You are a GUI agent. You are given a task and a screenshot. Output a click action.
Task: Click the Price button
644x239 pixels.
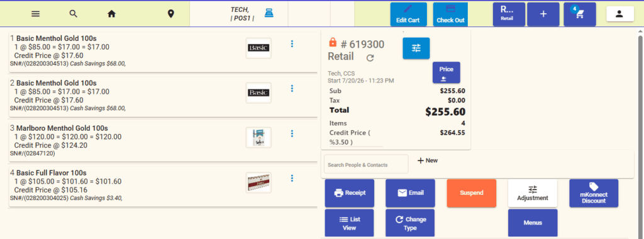pyautogui.click(x=446, y=73)
